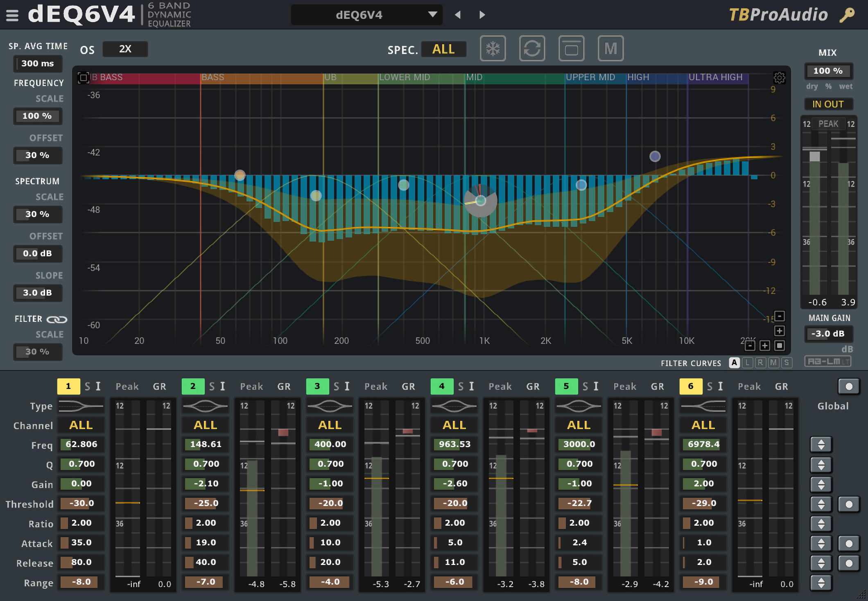868x601 pixels.
Task: Click the vertical zoom plus icon
Action: (780, 331)
